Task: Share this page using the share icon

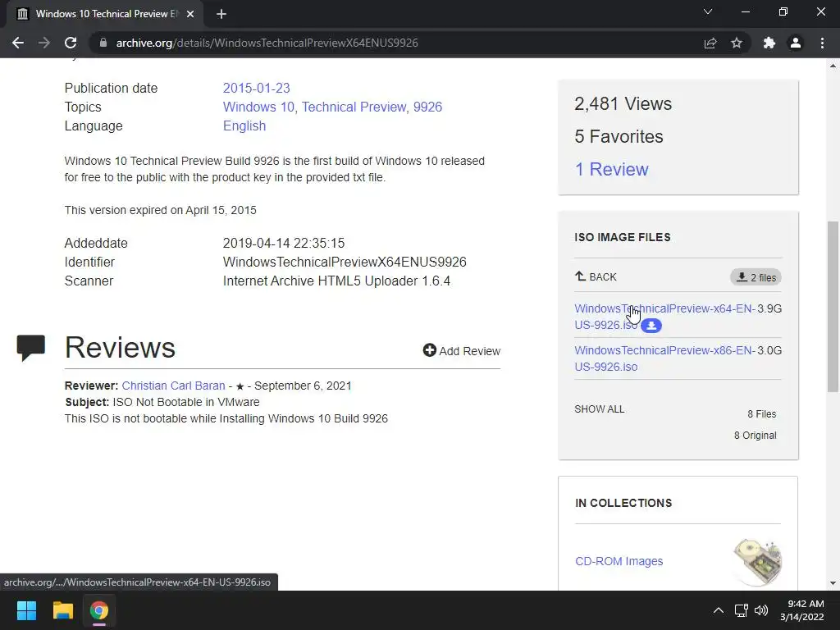Action: 710,43
